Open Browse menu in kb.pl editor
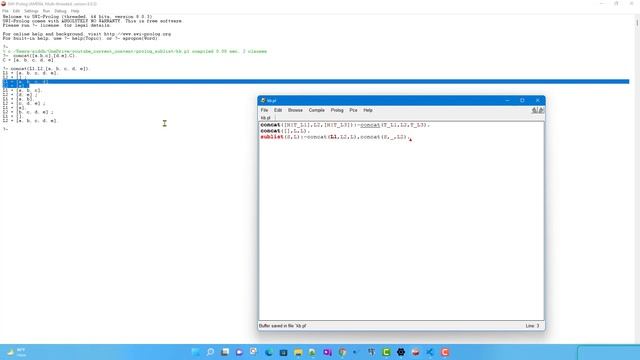The width and height of the screenshot is (640, 360). (295, 110)
